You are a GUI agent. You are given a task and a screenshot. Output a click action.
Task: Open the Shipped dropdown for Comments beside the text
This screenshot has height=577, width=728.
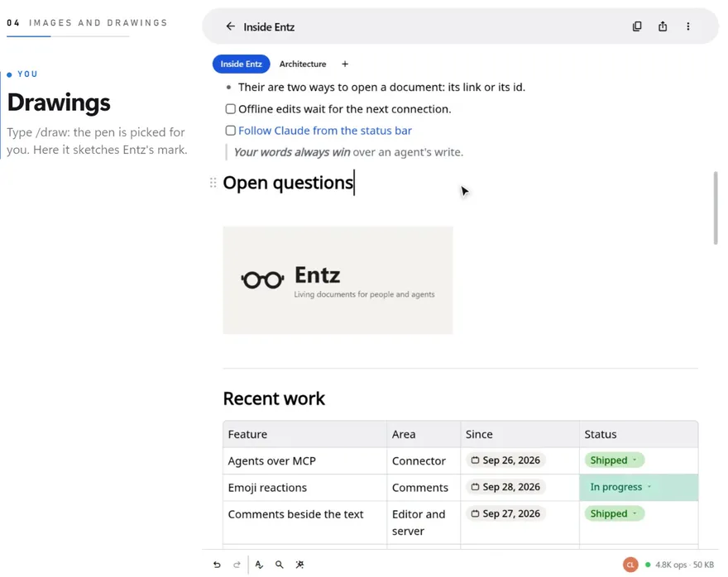pyautogui.click(x=614, y=513)
